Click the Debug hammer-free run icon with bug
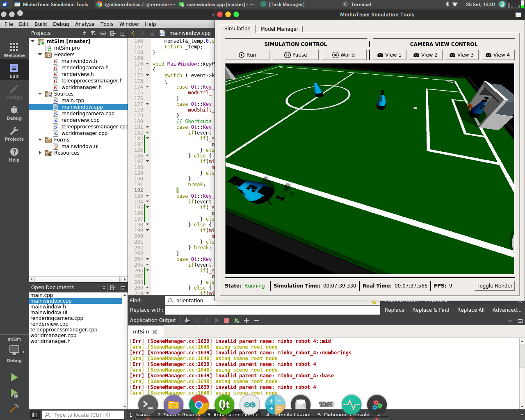This screenshot has height=420, width=525. [x=14, y=393]
